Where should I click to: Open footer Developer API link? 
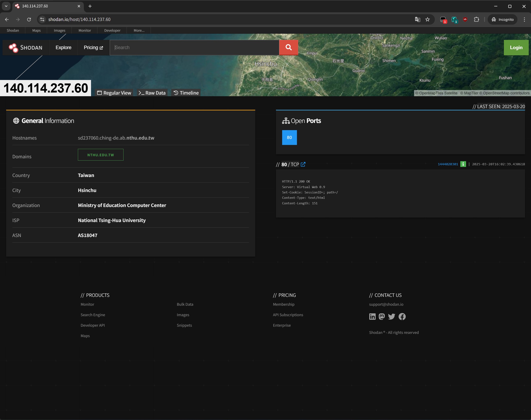click(x=93, y=325)
